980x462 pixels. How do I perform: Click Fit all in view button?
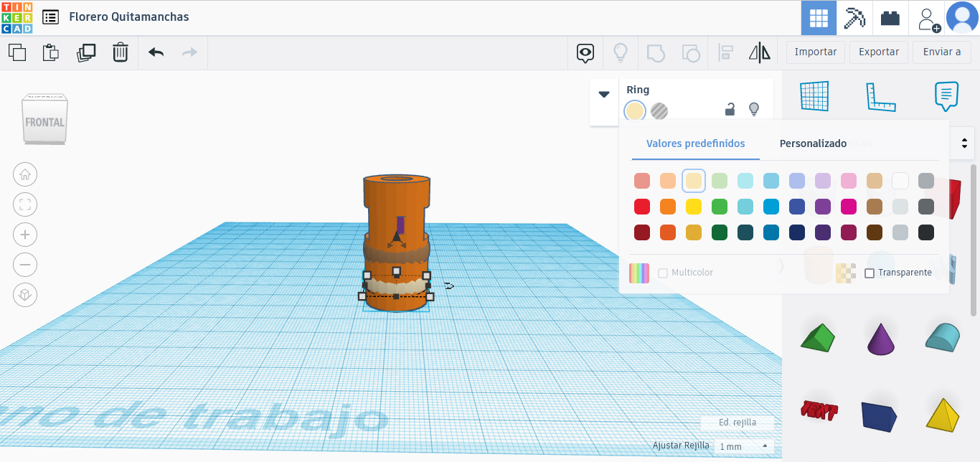(x=25, y=204)
